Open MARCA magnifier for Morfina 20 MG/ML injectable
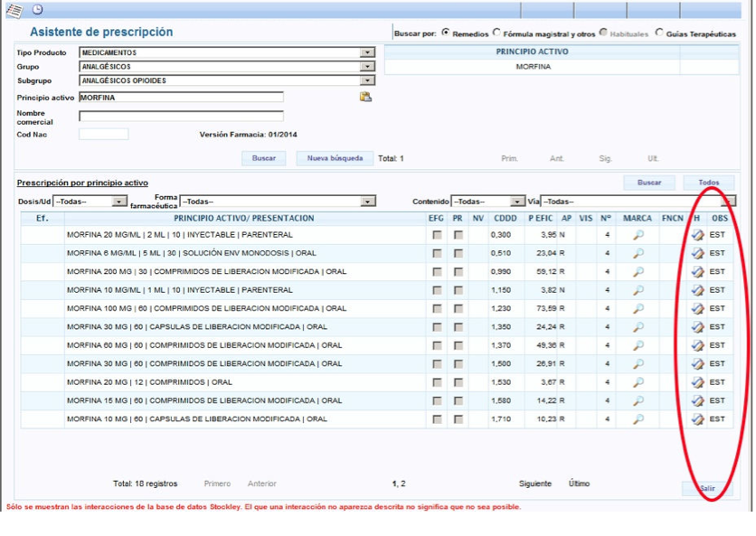 click(x=638, y=235)
